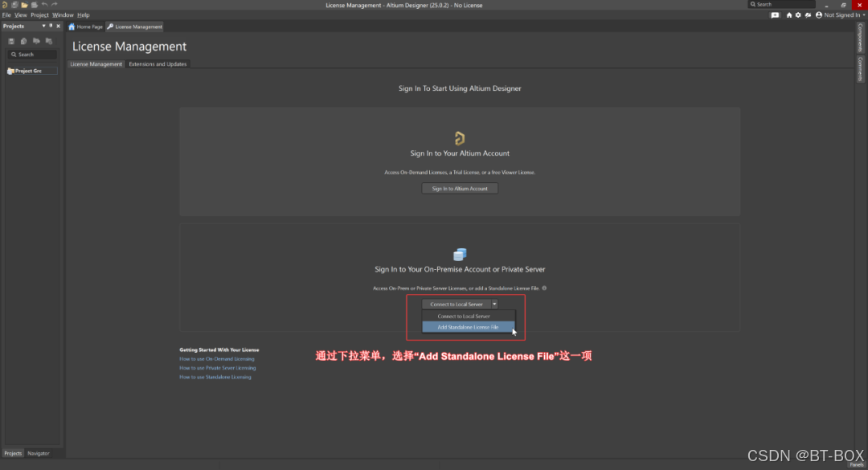Open Projects panel options dropdown arrow

tap(43, 26)
